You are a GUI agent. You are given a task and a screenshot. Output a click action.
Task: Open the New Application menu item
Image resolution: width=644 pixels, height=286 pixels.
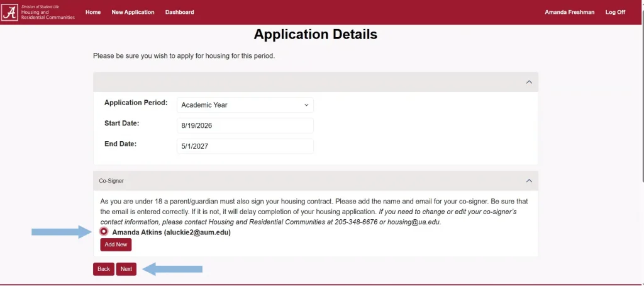[133, 12]
